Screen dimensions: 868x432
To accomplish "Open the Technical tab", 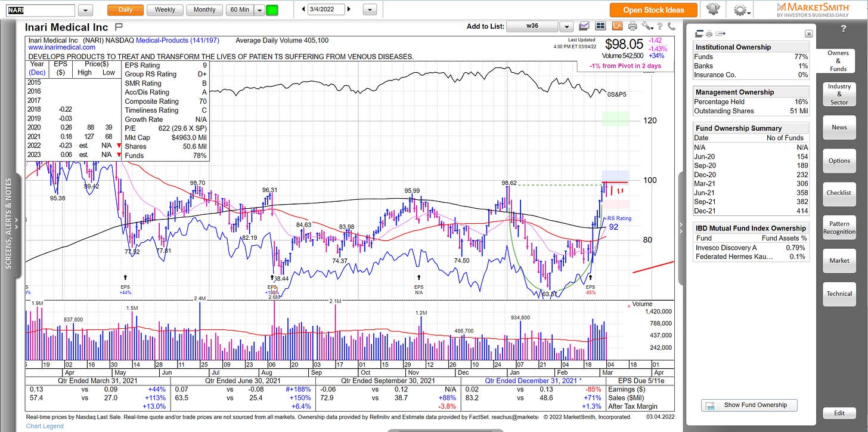I will (x=839, y=294).
